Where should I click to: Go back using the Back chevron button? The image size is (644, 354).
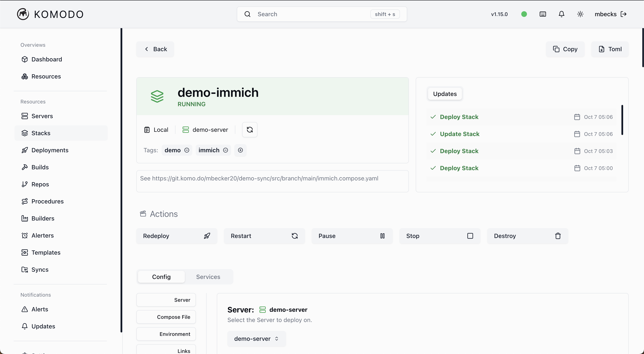point(155,49)
